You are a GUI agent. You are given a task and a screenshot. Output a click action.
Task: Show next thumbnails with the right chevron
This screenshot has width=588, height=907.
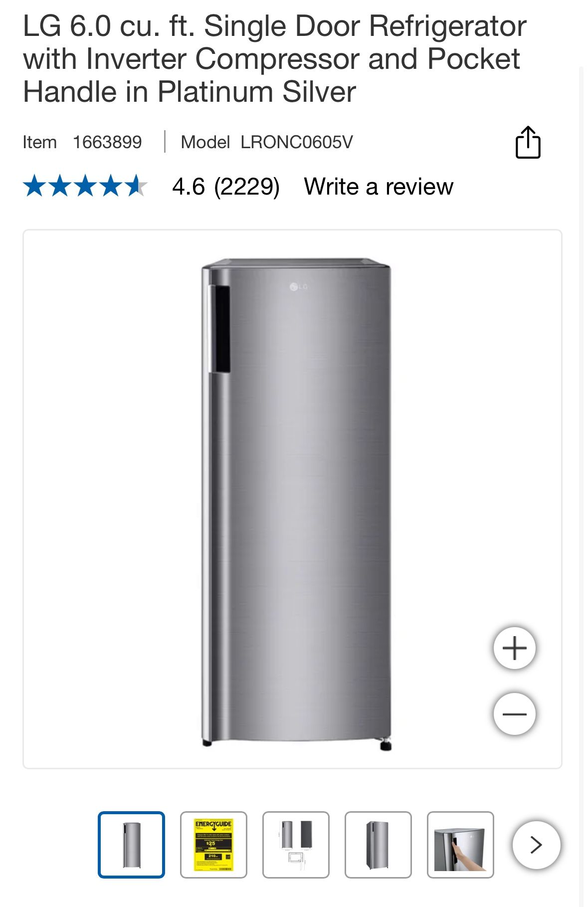pyautogui.click(x=536, y=845)
